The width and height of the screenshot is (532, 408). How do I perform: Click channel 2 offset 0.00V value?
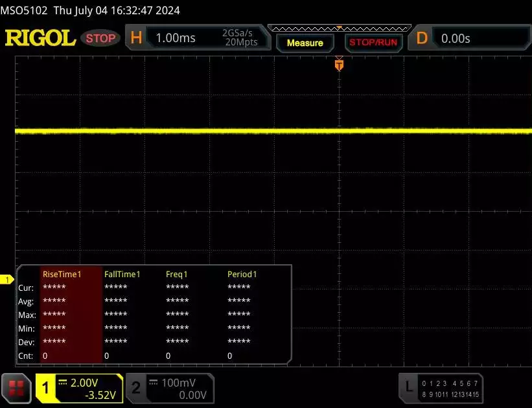[192, 395]
